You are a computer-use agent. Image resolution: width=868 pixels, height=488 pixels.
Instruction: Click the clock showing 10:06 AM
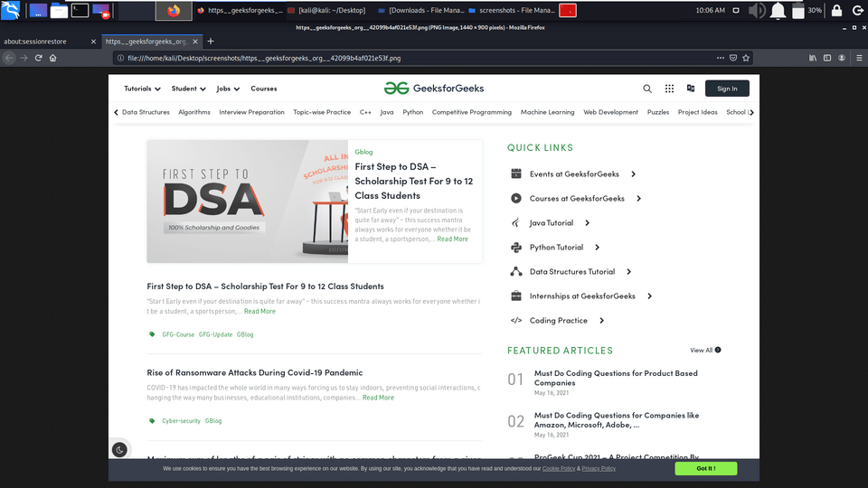coord(711,11)
